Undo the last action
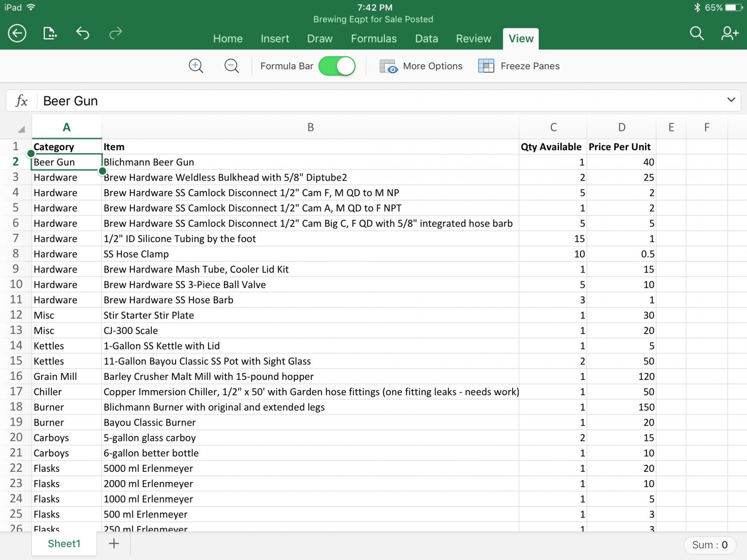Image resolution: width=747 pixels, height=560 pixels. pos(83,33)
